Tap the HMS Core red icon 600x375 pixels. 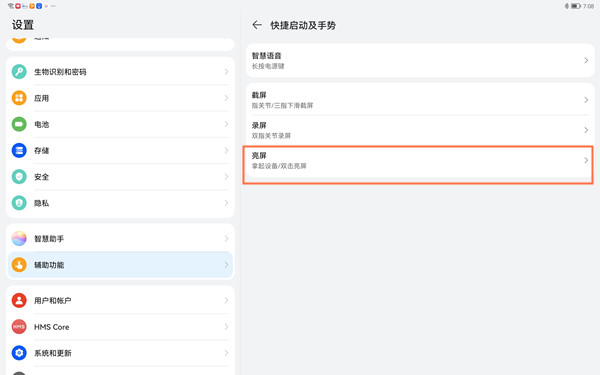pyautogui.click(x=19, y=327)
